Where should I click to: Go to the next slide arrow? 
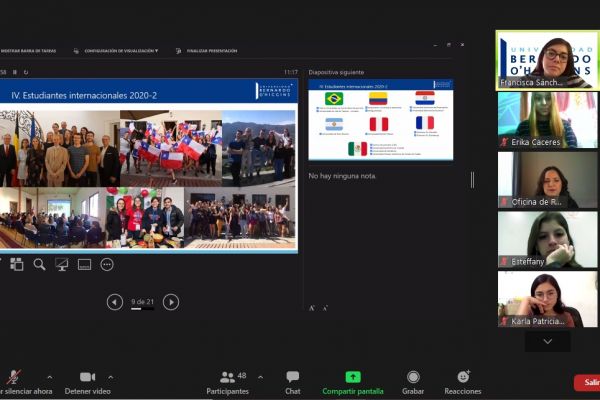tap(171, 302)
